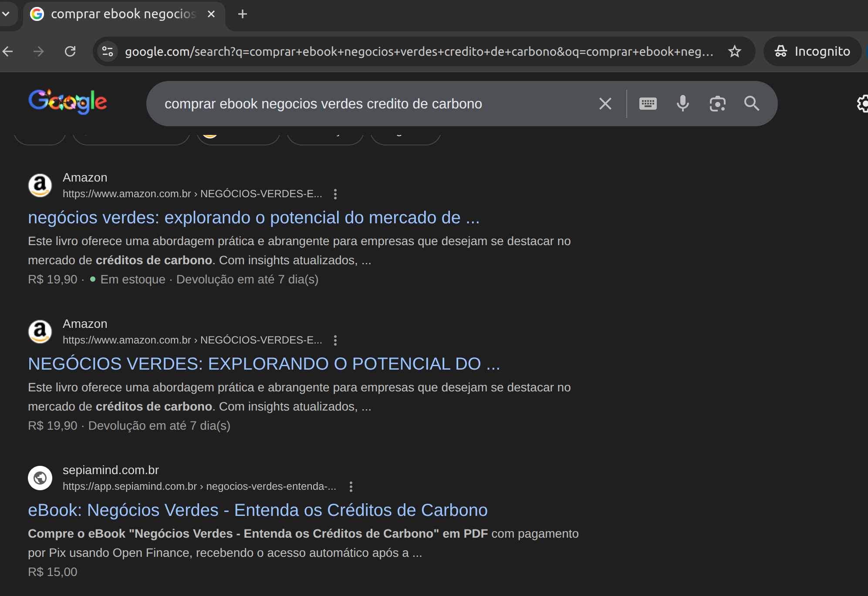The width and height of the screenshot is (868, 596).
Task: Open the 'negócios verdes: explorando o potencial' link
Action: [253, 217]
